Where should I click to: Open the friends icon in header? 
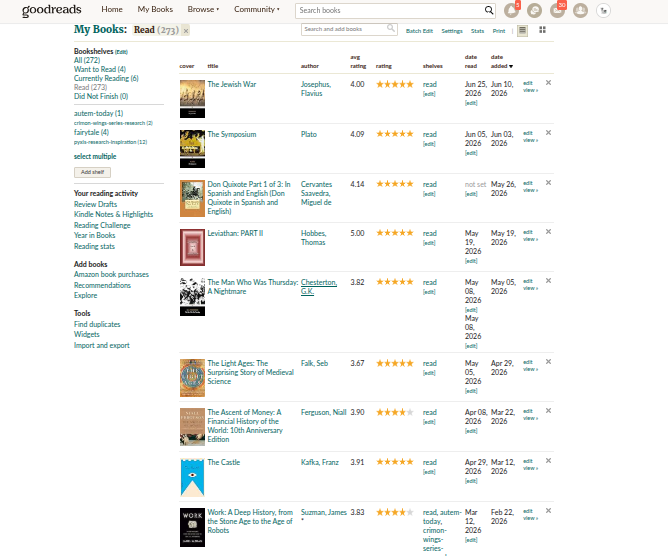pyautogui.click(x=580, y=10)
